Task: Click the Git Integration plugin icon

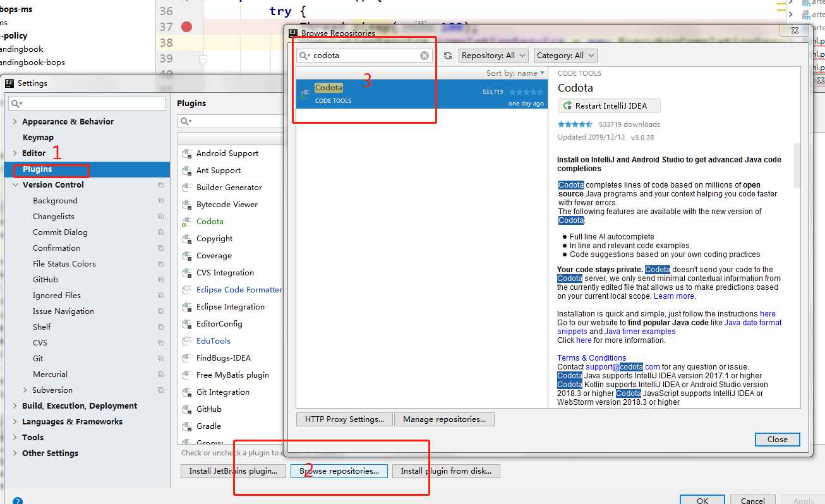Action: tap(186, 392)
